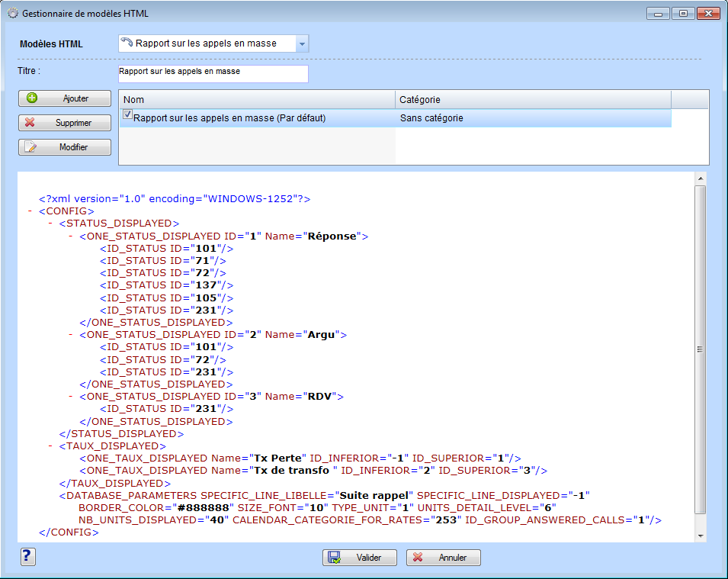The image size is (728, 579).
Task: Click the closing </CONFIG> tag
Action: tap(69, 532)
